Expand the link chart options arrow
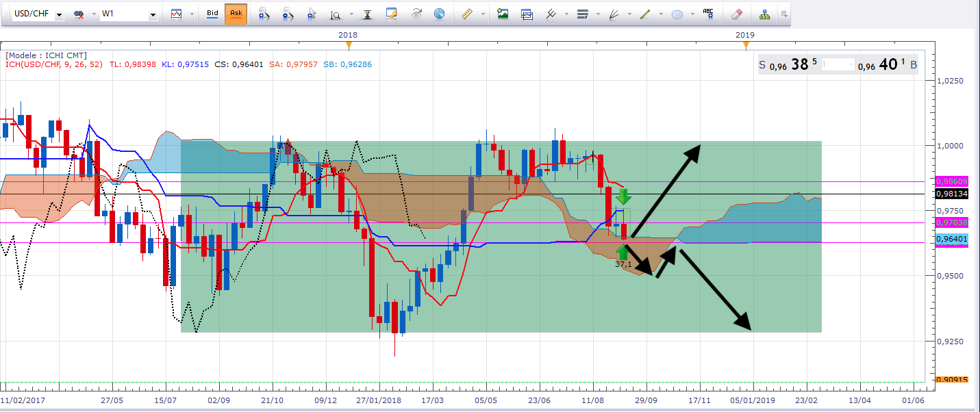The height and width of the screenshot is (412, 980). (92, 14)
